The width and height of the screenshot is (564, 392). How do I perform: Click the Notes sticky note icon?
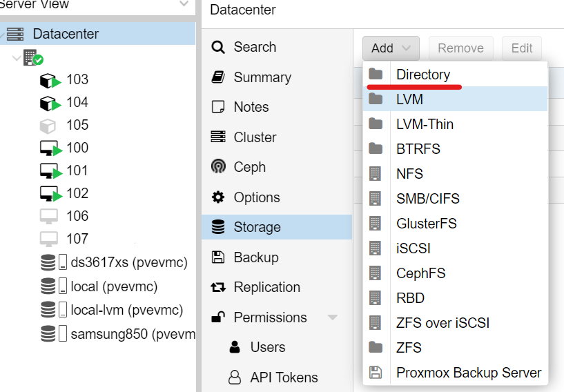click(218, 107)
